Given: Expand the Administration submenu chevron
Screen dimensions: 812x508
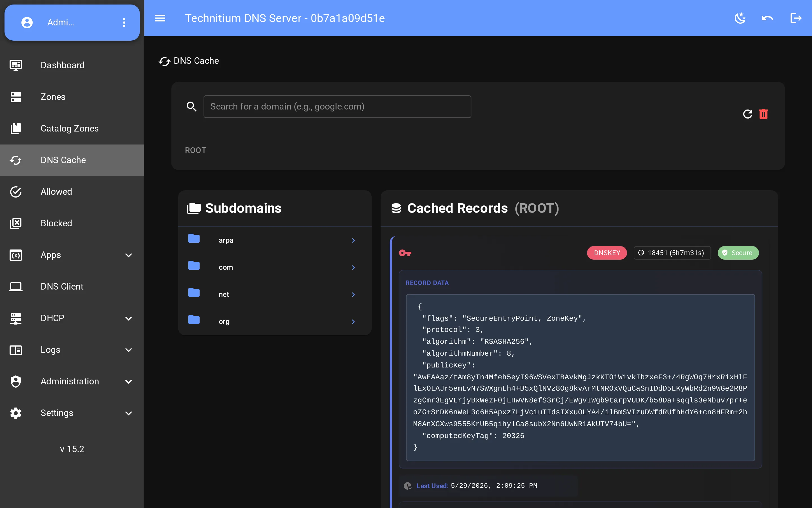Looking at the screenshot, I should (x=129, y=381).
